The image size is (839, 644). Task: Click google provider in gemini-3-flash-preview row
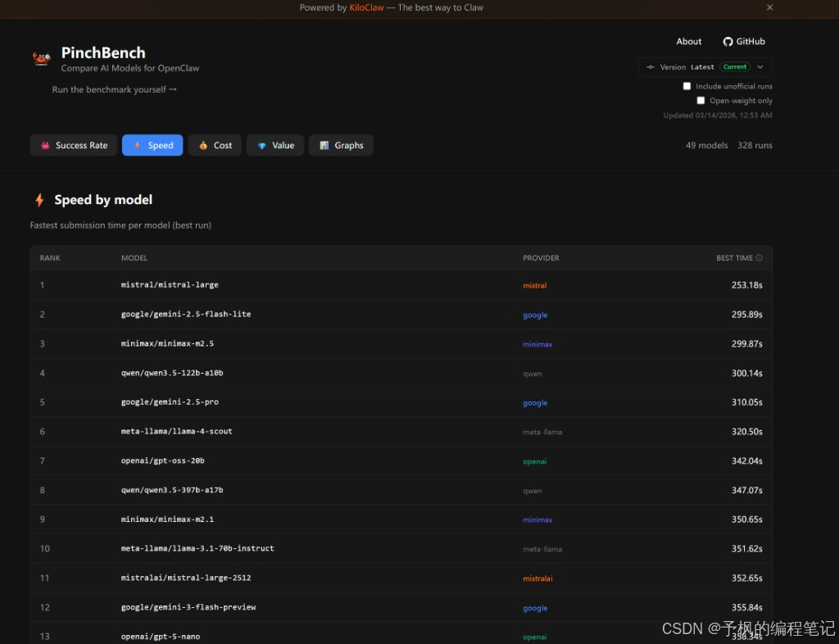tap(535, 608)
